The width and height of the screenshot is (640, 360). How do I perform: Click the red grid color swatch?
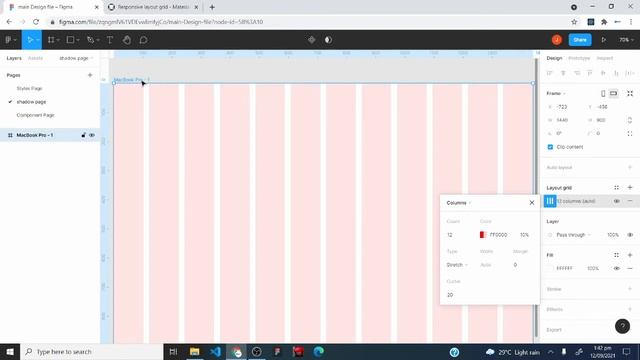[x=483, y=235]
